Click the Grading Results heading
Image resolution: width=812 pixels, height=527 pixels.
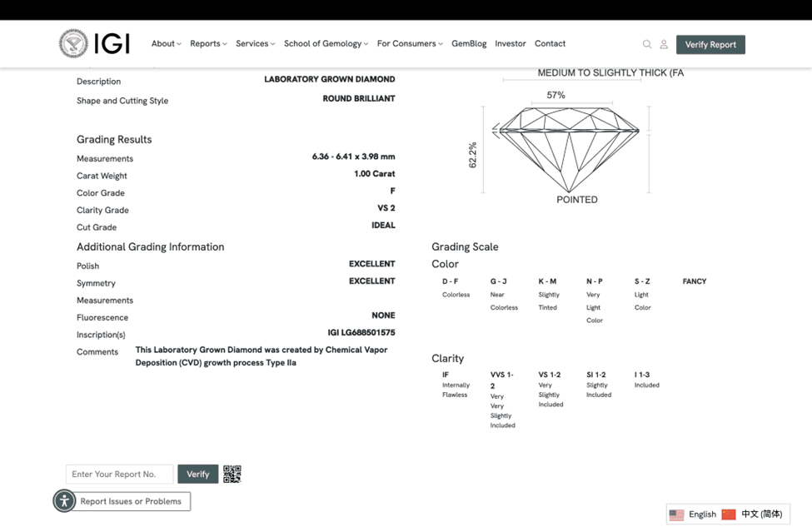coord(114,139)
